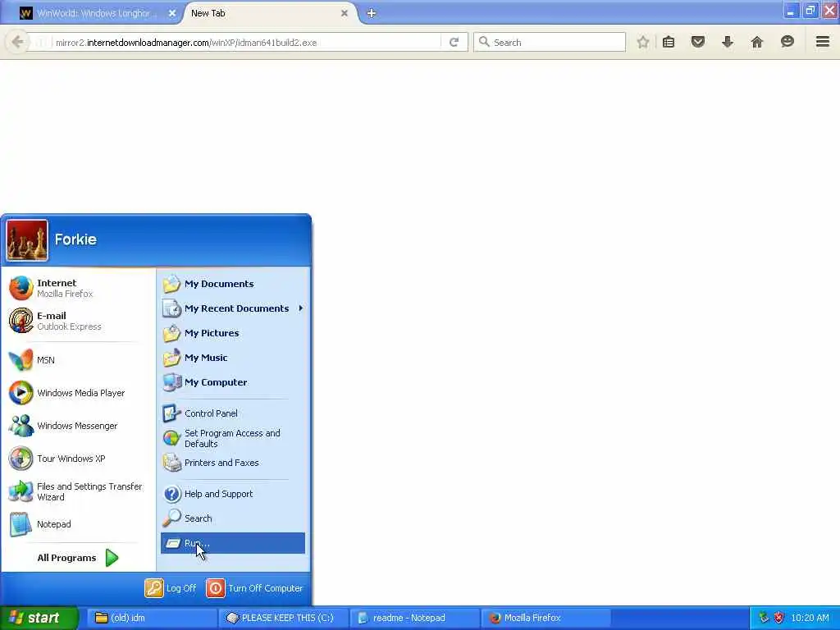This screenshot has height=630, width=840.
Task: Open Search in the Start menu
Action: click(x=232, y=518)
